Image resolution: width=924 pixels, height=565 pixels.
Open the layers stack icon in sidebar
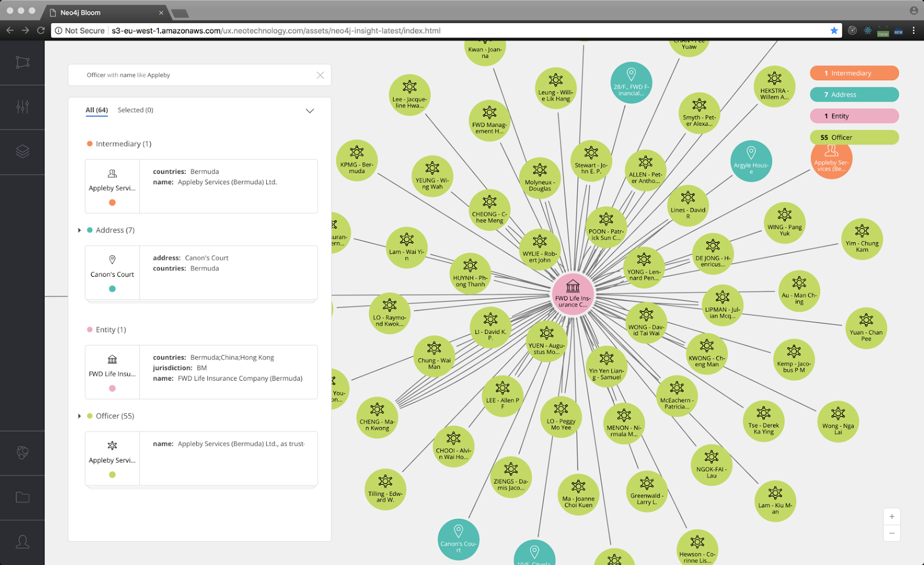pyautogui.click(x=23, y=151)
